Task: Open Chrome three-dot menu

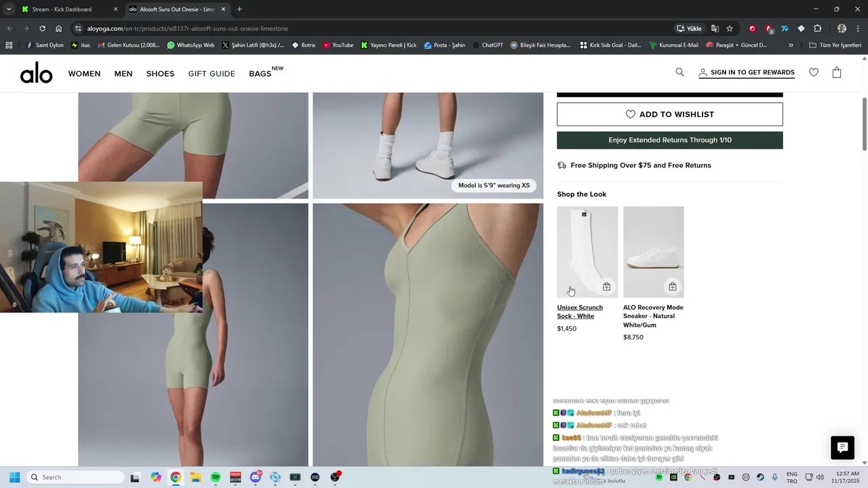Action: 859,28
